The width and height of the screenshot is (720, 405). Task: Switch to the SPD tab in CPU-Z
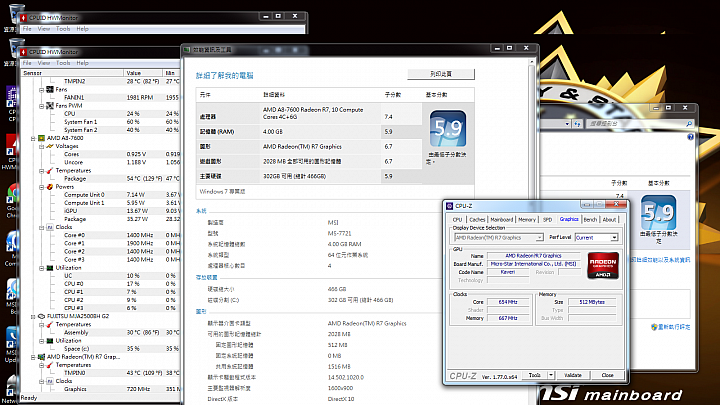pos(547,219)
